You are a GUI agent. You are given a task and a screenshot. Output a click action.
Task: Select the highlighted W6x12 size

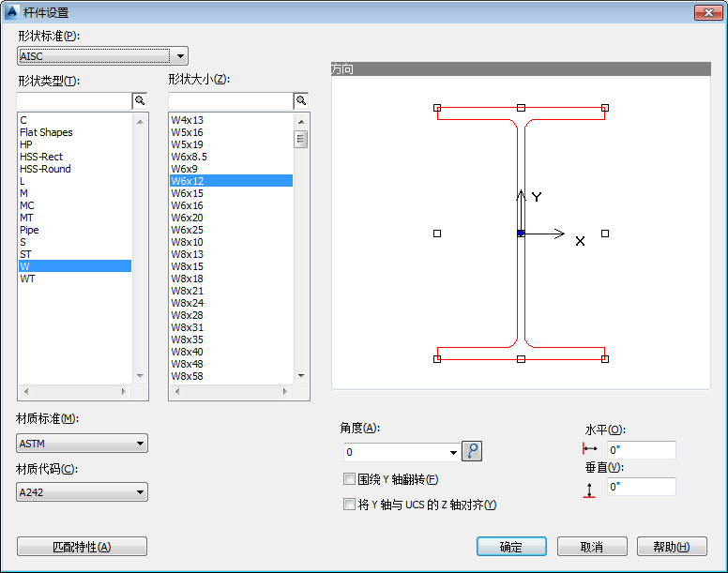point(231,181)
